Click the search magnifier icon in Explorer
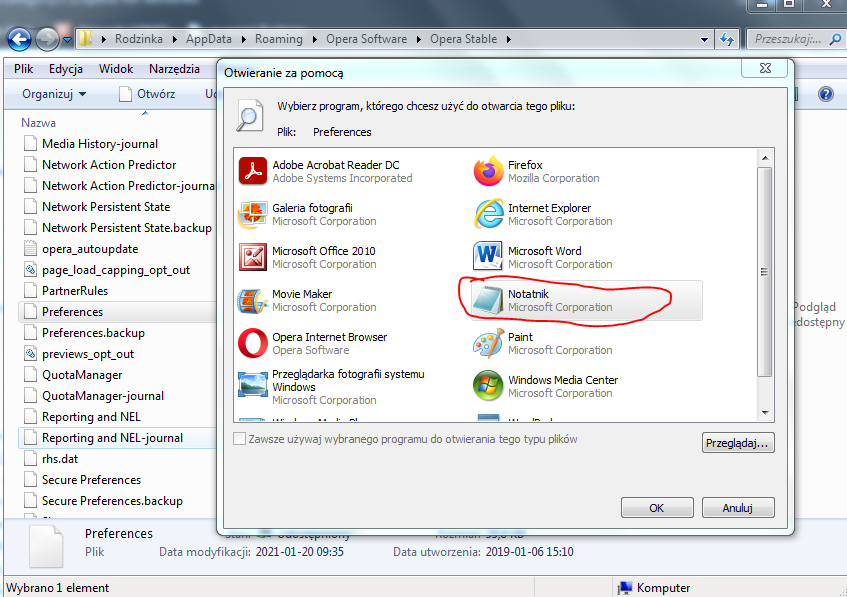This screenshot has height=597, width=847. coord(835,39)
